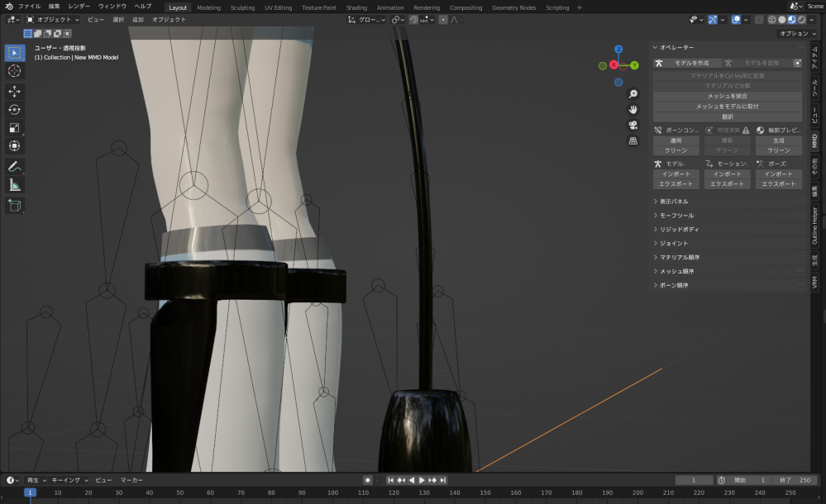Activate the Scale tool
The height and width of the screenshot is (504, 826).
point(14,128)
